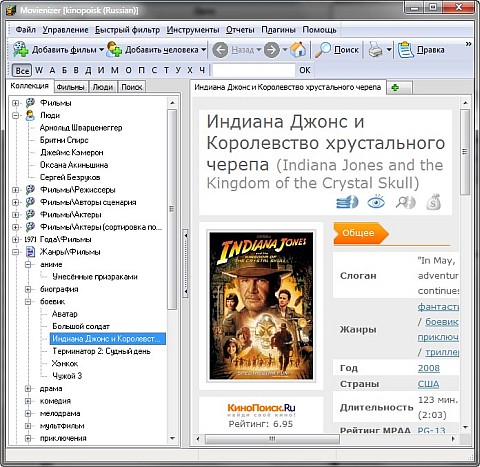The image size is (480, 467).
Task: Toggle the eye seen-status icon
Action: 376,202
